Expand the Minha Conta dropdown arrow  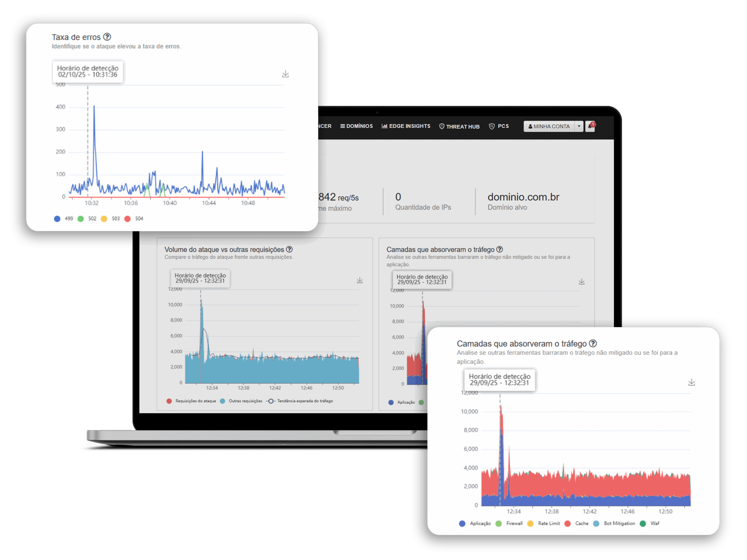pos(579,126)
